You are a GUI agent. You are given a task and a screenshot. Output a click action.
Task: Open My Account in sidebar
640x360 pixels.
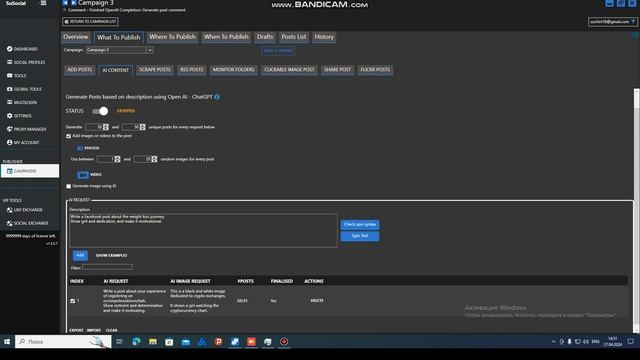[23, 142]
